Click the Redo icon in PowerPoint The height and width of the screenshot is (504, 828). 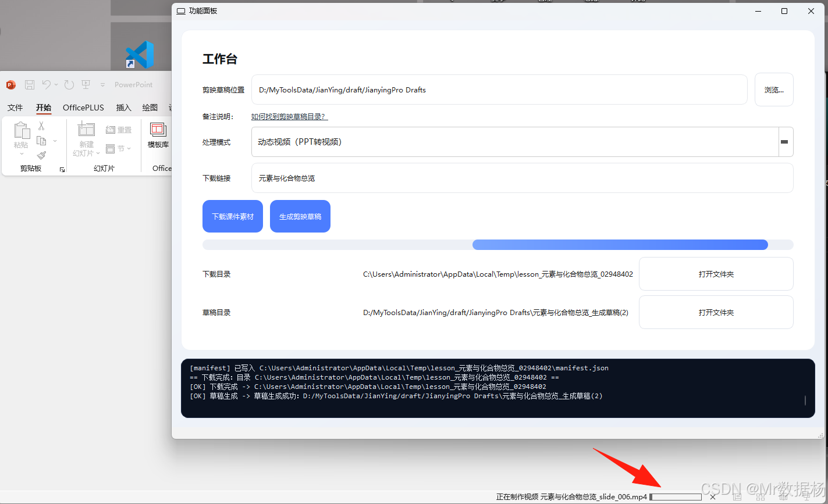click(x=69, y=85)
